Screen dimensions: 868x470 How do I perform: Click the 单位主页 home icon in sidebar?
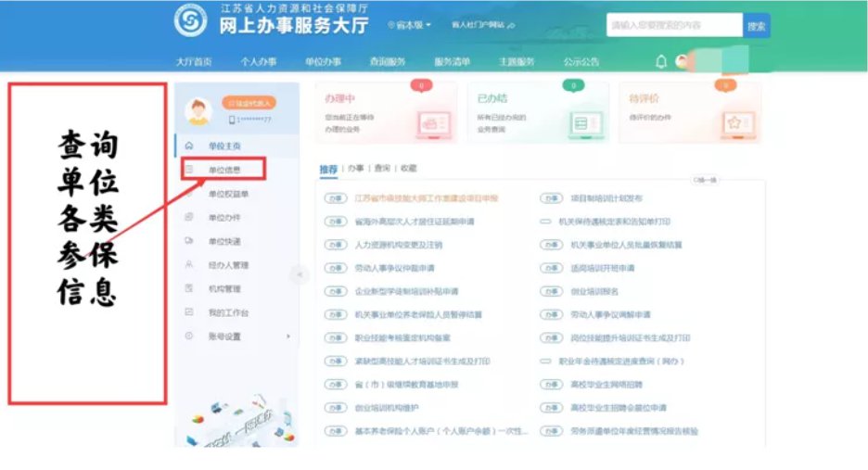tap(189, 146)
